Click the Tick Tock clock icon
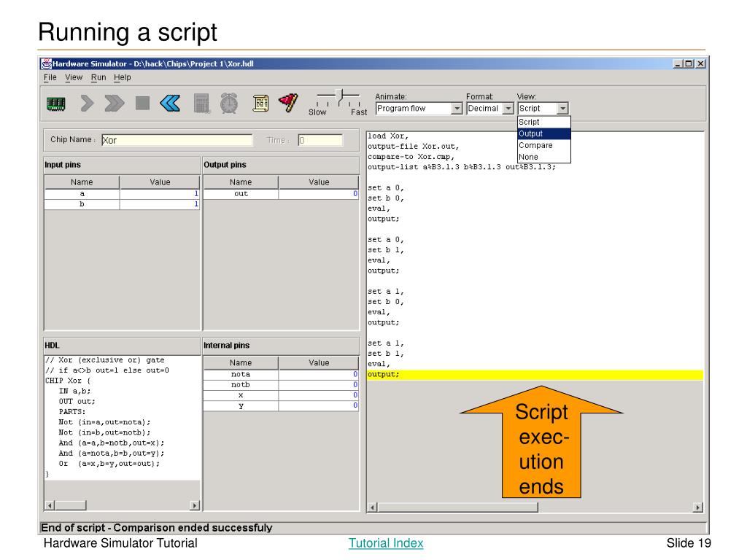The height and width of the screenshot is (560, 747). [229, 103]
